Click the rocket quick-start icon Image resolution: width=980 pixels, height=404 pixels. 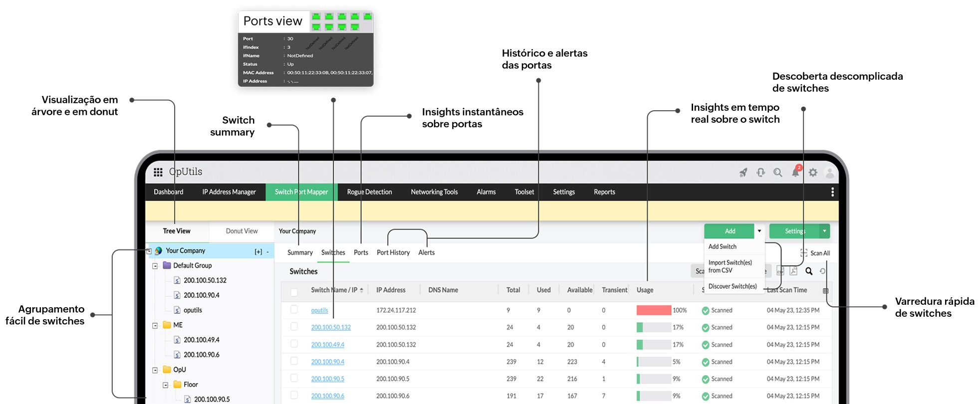tap(743, 173)
